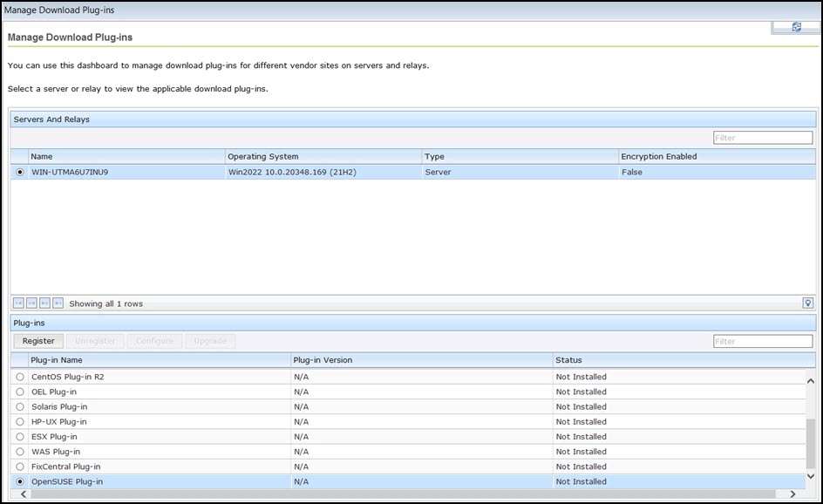The height and width of the screenshot is (504, 823).
Task: Click the refresh icon at top right
Action: point(796,27)
